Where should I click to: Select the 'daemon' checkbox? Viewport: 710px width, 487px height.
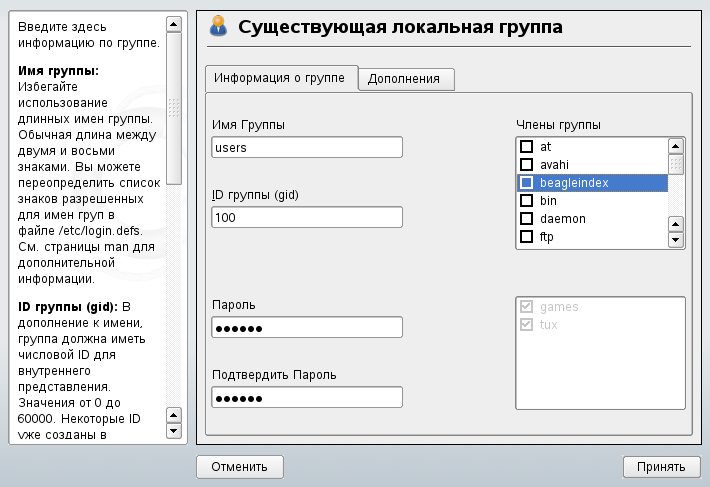pyautogui.click(x=526, y=219)
